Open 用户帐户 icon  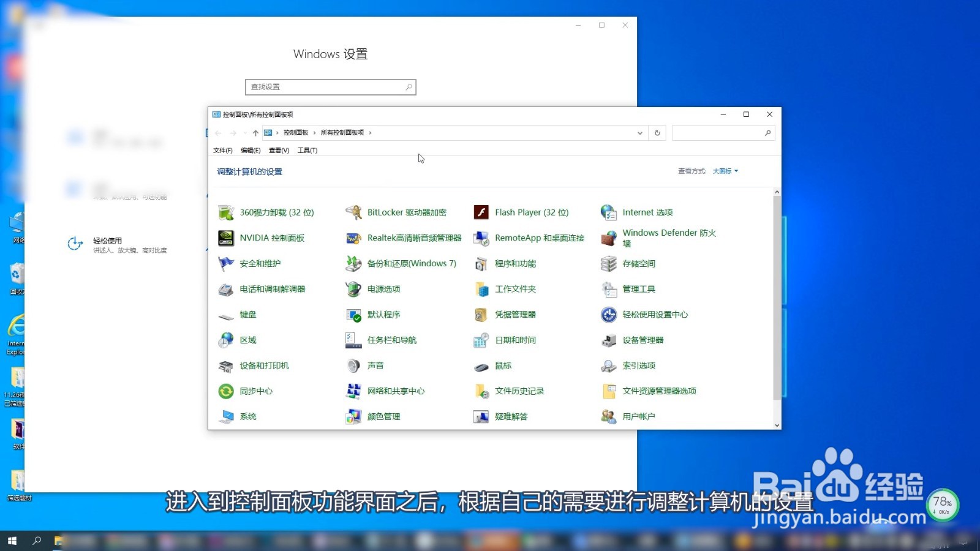pos(609,417)
